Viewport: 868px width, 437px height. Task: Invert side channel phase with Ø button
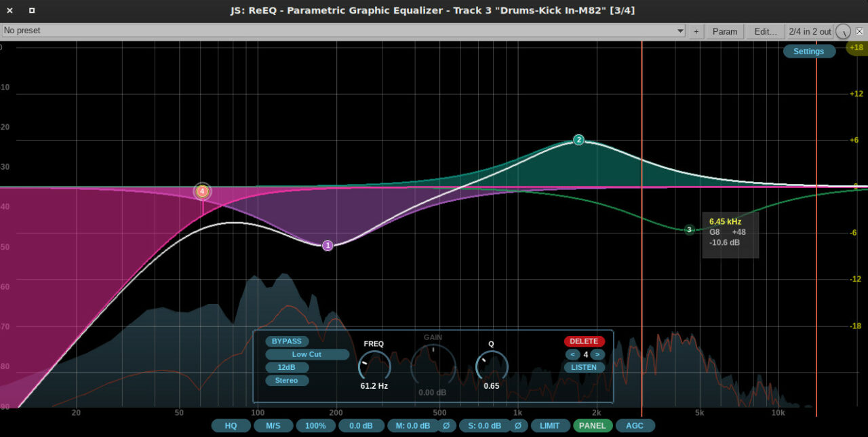[x=517, y=425]
